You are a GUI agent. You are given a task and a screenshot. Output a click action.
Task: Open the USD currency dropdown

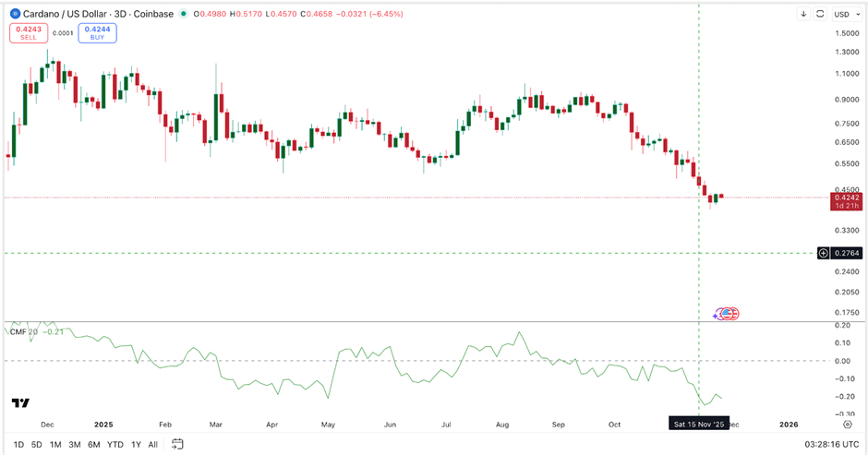846,14
